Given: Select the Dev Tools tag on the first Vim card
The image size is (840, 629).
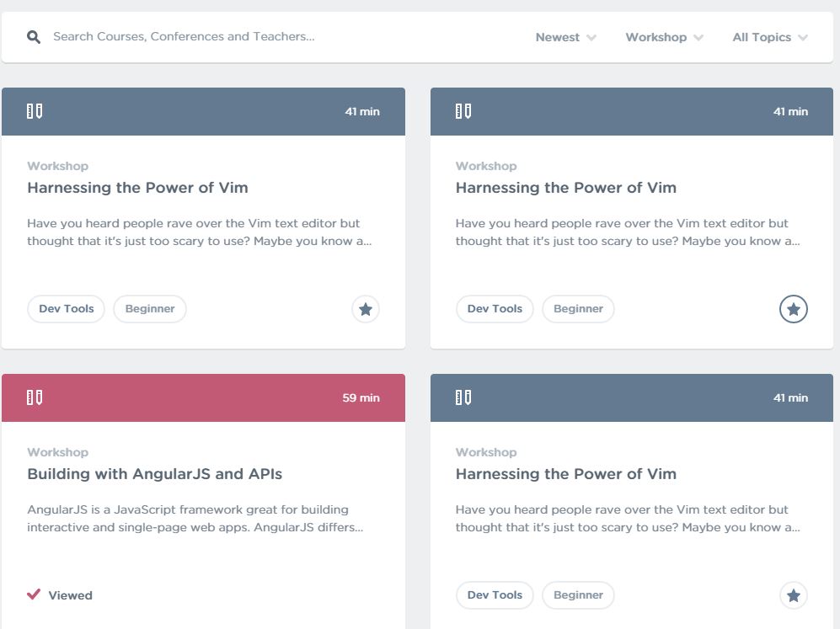Looking at the screenshot, I should coord(67,309).
